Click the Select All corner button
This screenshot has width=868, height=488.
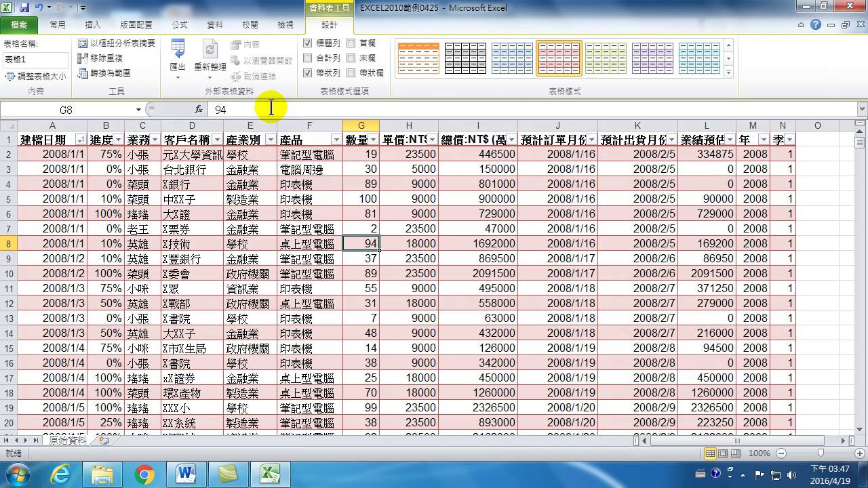tap(9, 125)
